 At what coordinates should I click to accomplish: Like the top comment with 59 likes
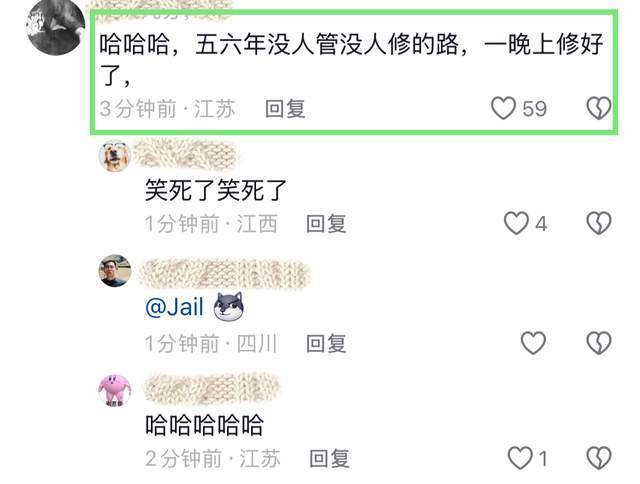(503, 108)
